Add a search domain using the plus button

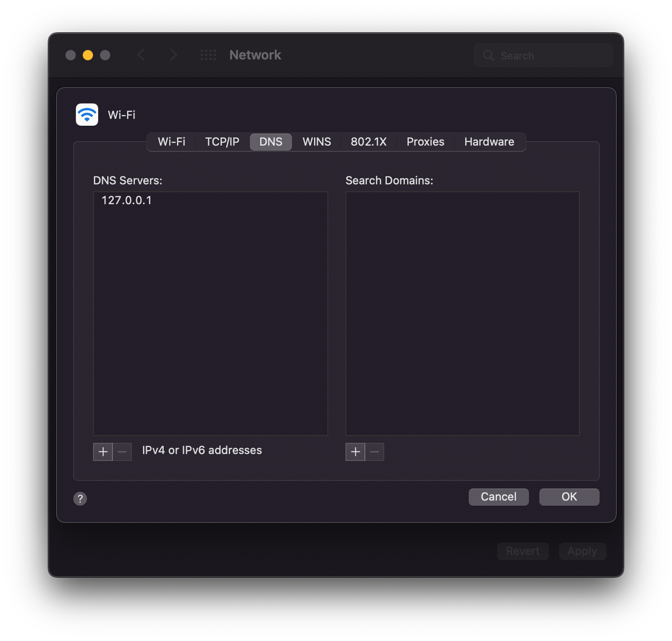(355, 451)
